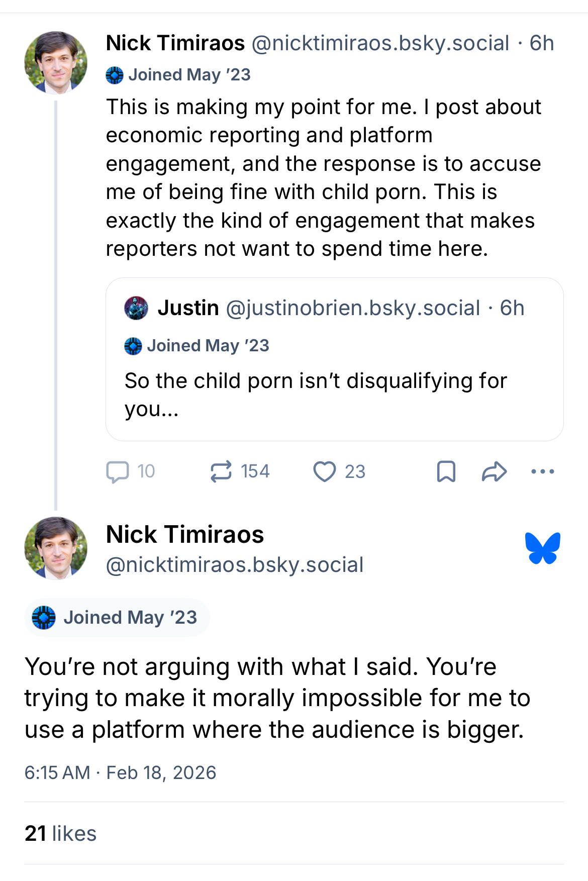The image size is (588, 881).
Task: Like the post with heart icon
Action: coord(325,471)
